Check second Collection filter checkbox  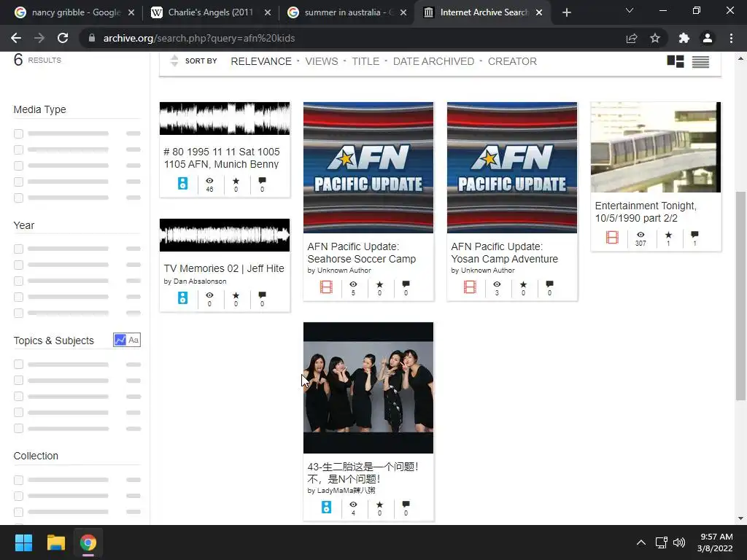[x=18, y=496]
